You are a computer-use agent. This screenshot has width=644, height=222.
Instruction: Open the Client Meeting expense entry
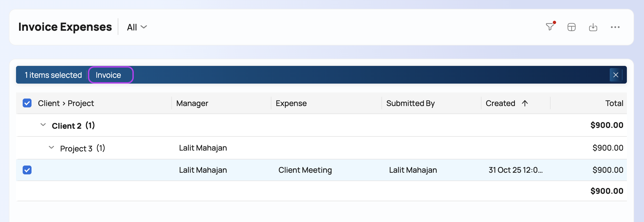[305, 170]
